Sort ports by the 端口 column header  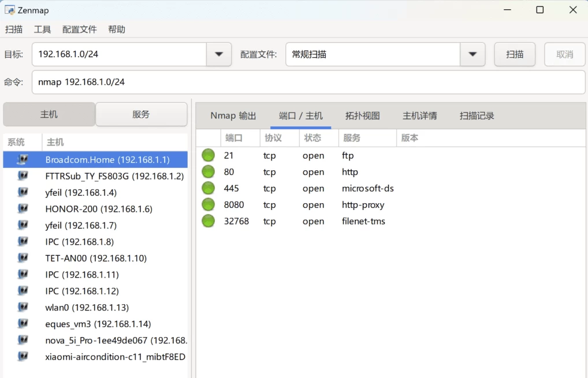pyautogui.click(x=234, y=138)
